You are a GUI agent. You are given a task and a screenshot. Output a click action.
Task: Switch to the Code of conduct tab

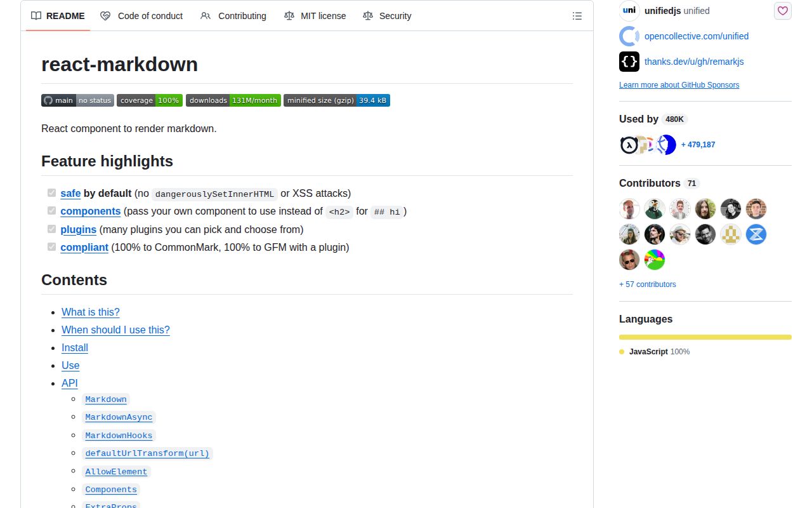pos(141,16)
